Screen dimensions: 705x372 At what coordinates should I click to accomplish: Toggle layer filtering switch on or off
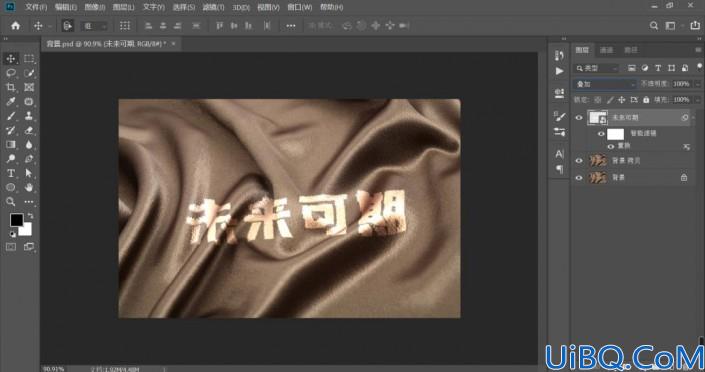pyautogui.click(x=699, y=67)
